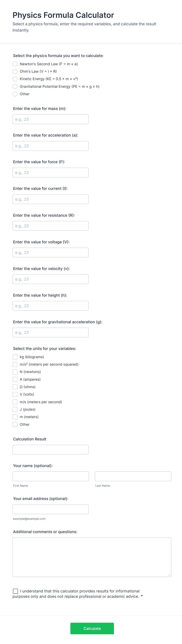Click the Calculation Result field
Viewport: 182px width, 644px height.
click(x=50, y=449)
